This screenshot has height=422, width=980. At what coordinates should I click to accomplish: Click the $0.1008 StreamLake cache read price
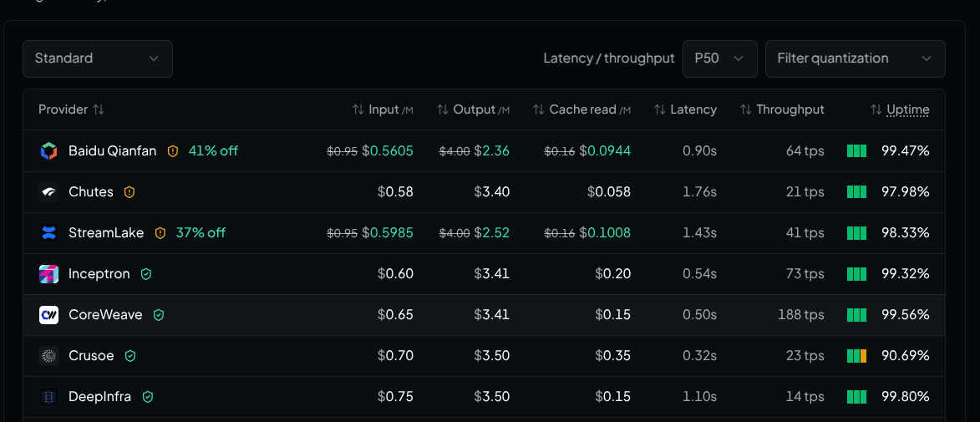point(605,233)
